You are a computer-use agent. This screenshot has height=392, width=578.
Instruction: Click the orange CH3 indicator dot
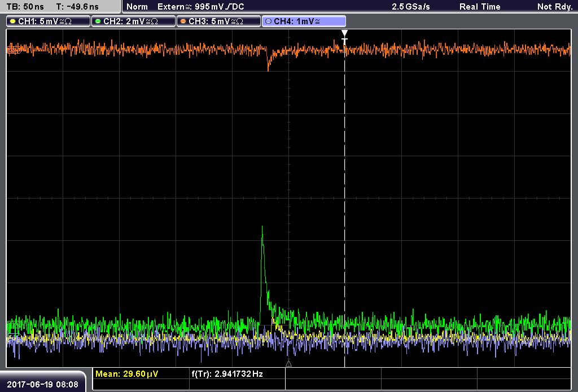tap(183, 21)
